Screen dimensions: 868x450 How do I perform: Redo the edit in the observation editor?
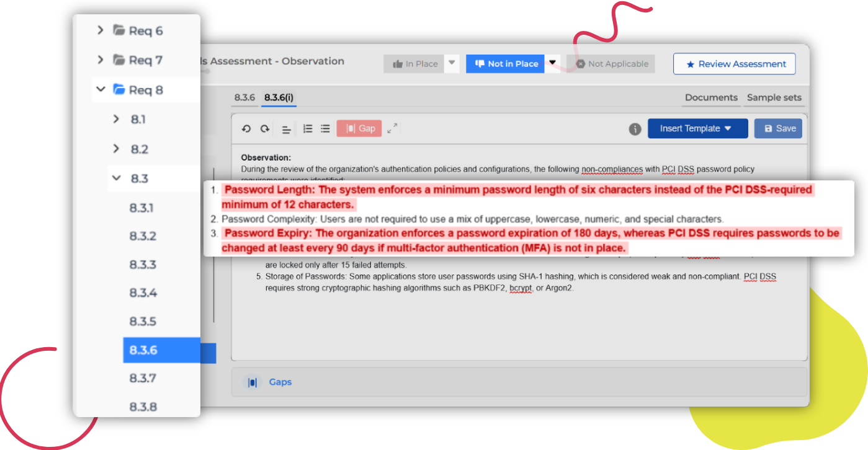point(265,128)
